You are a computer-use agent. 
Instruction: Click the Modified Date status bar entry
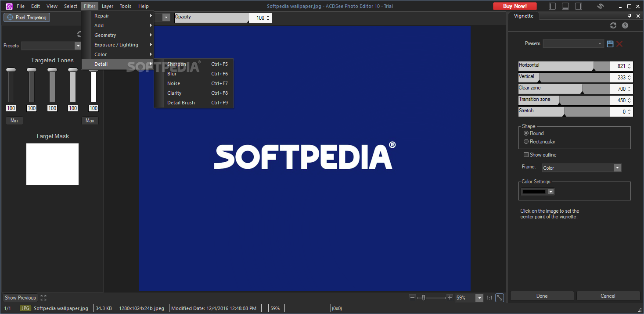coord(214,308)
